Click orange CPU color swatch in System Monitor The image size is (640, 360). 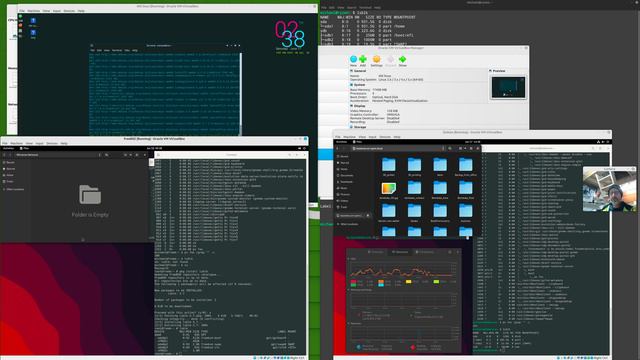click(381, 281)
